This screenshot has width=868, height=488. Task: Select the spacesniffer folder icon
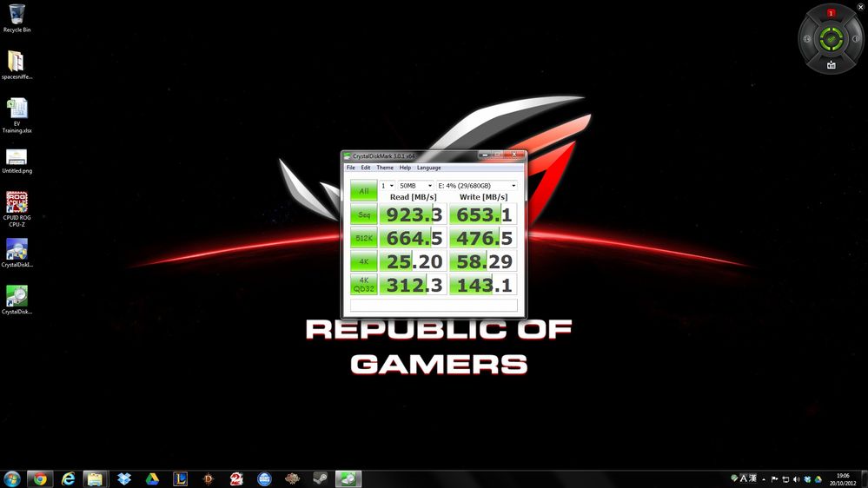click(x=17, y=65)
